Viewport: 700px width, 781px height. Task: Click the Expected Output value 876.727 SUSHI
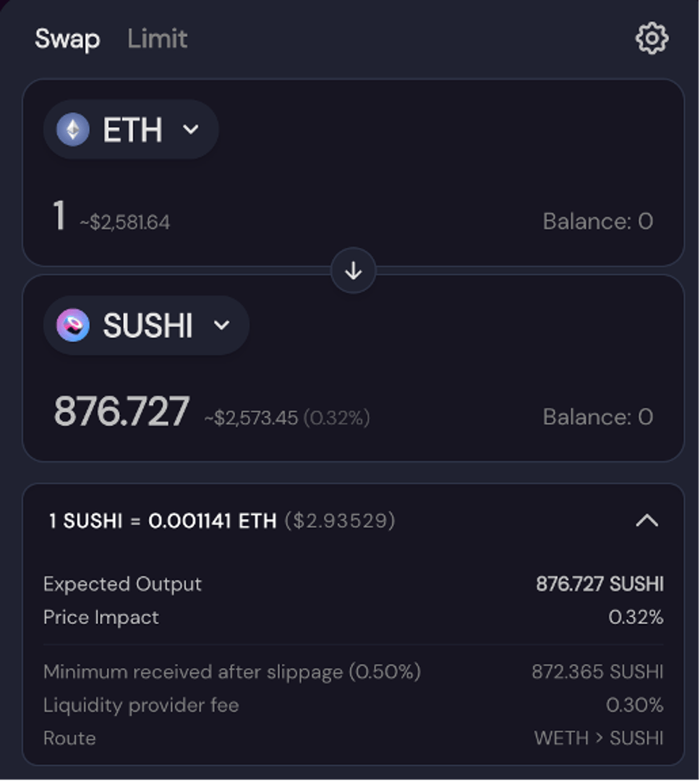pos(599,584)
